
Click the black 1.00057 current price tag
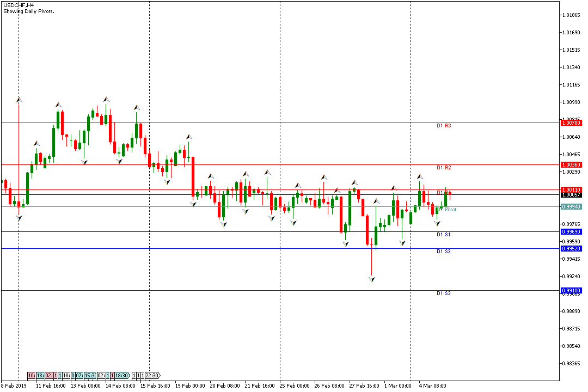click(x=571, y=195)
